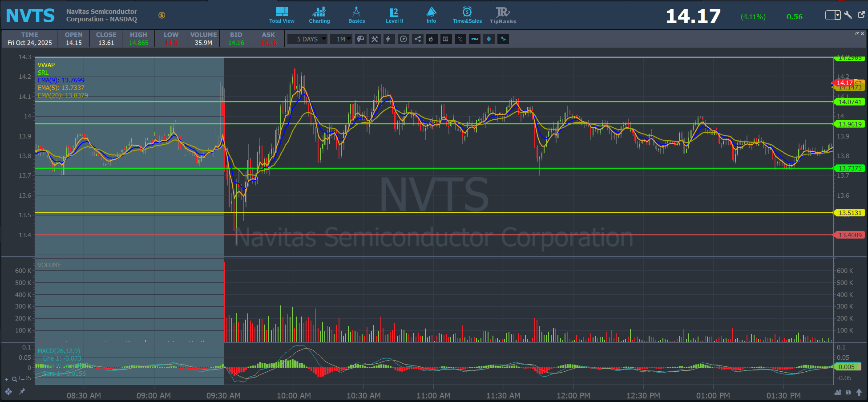Toggle the horizontal left-right arrows button
This screenshot has height=402, width=868.
(x=503, y=39)
